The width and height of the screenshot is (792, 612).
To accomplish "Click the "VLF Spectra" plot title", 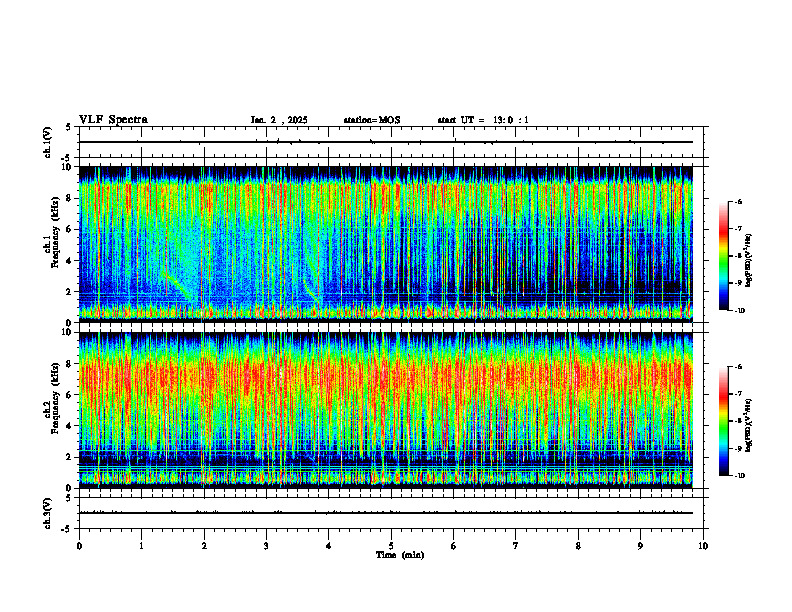I will pos(113,120).
